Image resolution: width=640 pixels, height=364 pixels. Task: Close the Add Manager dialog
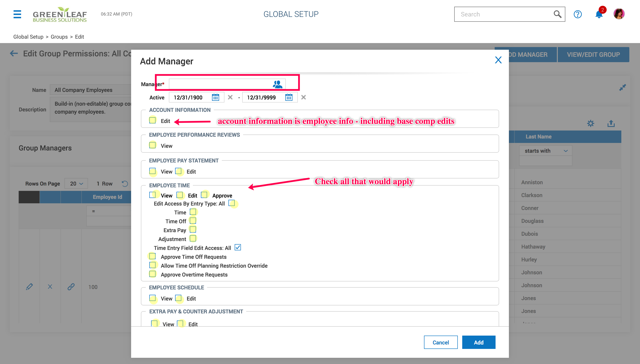pos(498,60)
